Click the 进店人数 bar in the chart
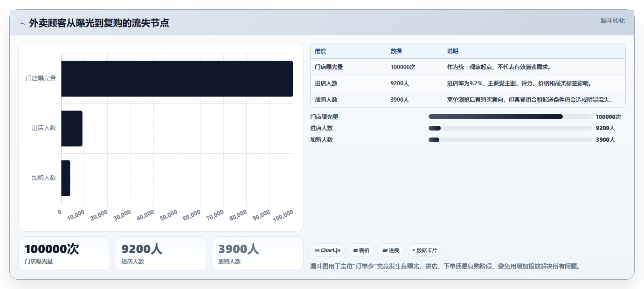This screenshot has width=644, height=289. (x=72, y=129)
